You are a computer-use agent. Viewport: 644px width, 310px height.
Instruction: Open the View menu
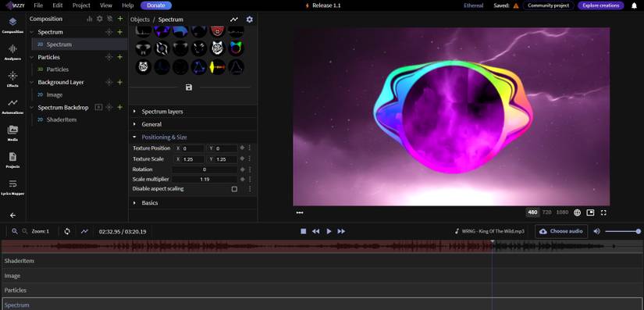pyautogui.click(x=106, y=5)
